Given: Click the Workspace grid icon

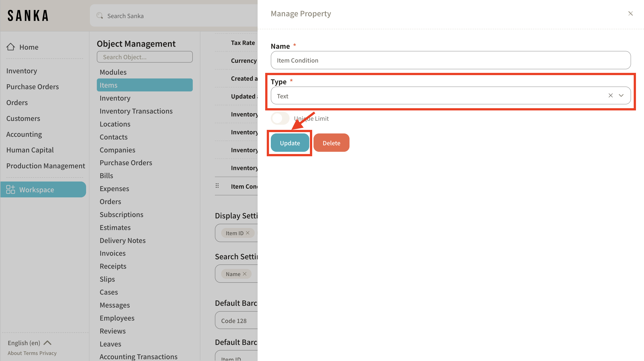Looking at the screenshot, I should point(11,189).
